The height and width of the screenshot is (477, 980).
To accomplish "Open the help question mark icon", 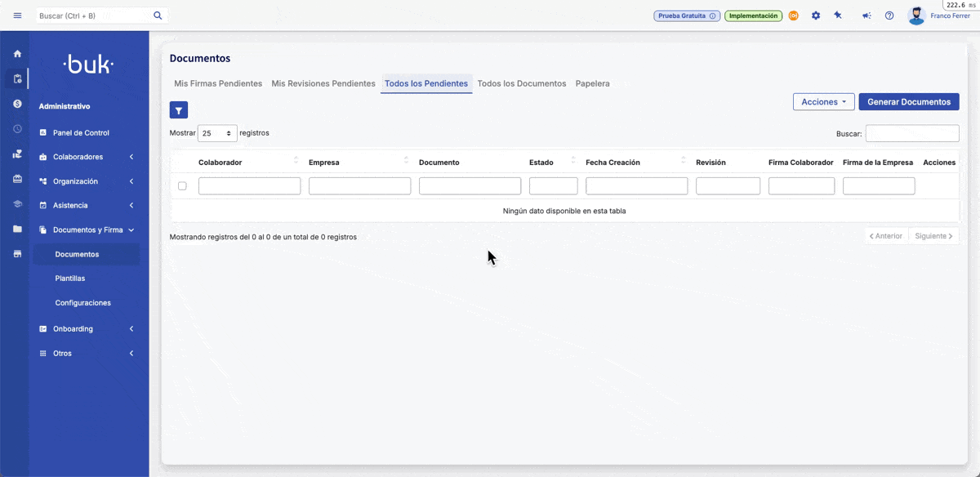I will (x=889, y=16).
